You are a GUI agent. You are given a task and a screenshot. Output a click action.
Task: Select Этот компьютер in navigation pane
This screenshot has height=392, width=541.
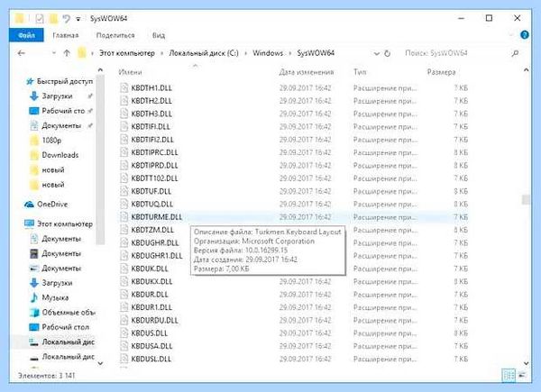click(65, 224)
